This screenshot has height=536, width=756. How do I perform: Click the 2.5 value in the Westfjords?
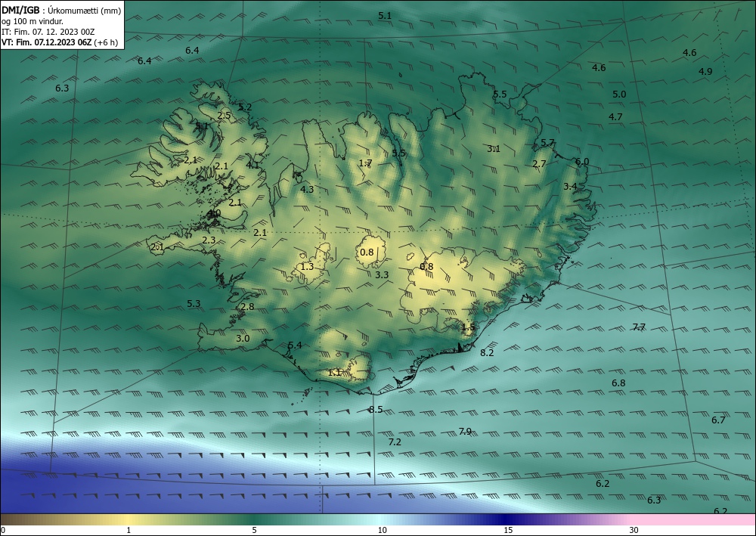coord(225,115)
